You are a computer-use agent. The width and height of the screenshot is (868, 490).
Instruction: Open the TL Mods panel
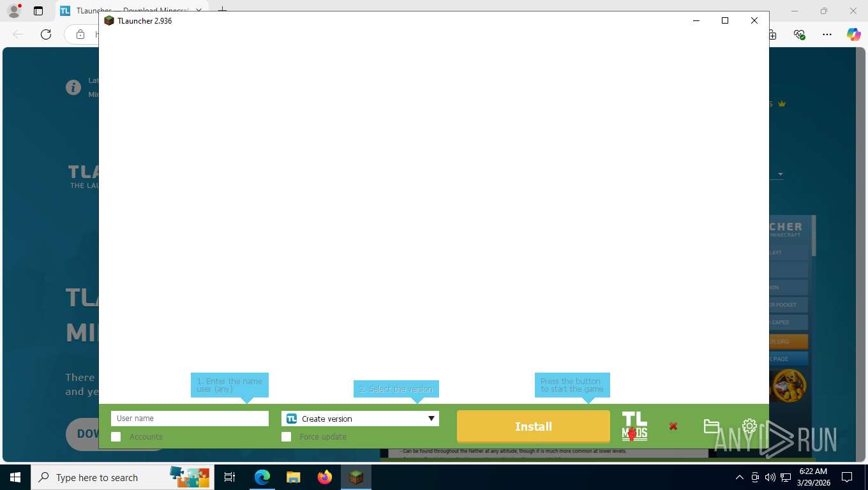point(634,426)
